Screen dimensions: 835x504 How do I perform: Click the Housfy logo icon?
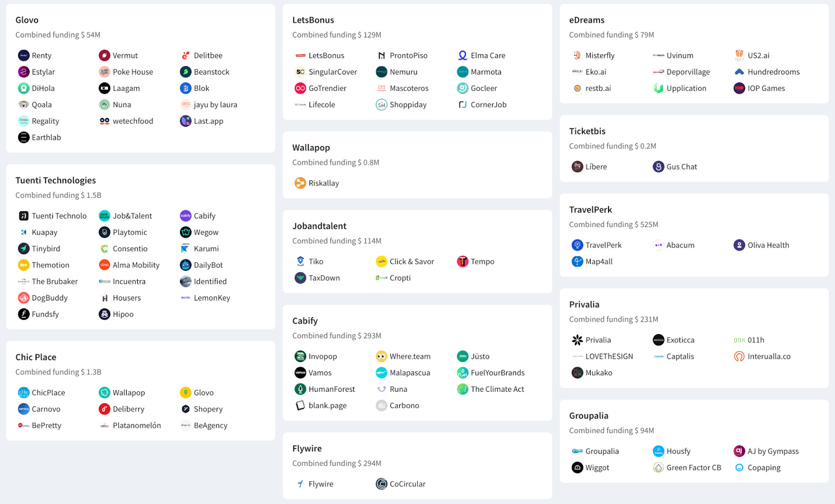pyautogui.click(x=658, y=451)
